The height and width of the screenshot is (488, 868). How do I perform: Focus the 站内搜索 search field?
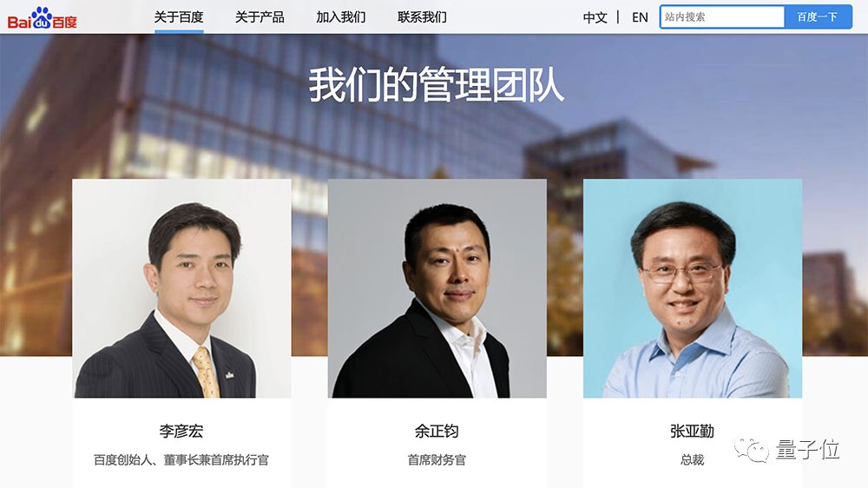[x=722, y=17]
